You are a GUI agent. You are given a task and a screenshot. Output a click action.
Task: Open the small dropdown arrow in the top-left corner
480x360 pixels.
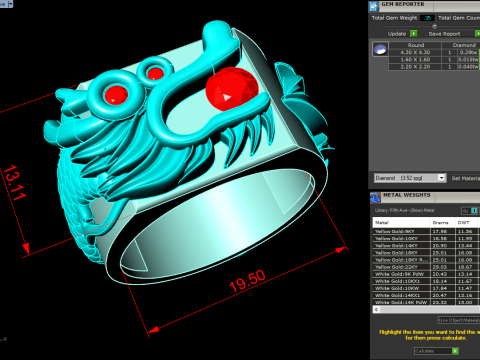(10, 4)
